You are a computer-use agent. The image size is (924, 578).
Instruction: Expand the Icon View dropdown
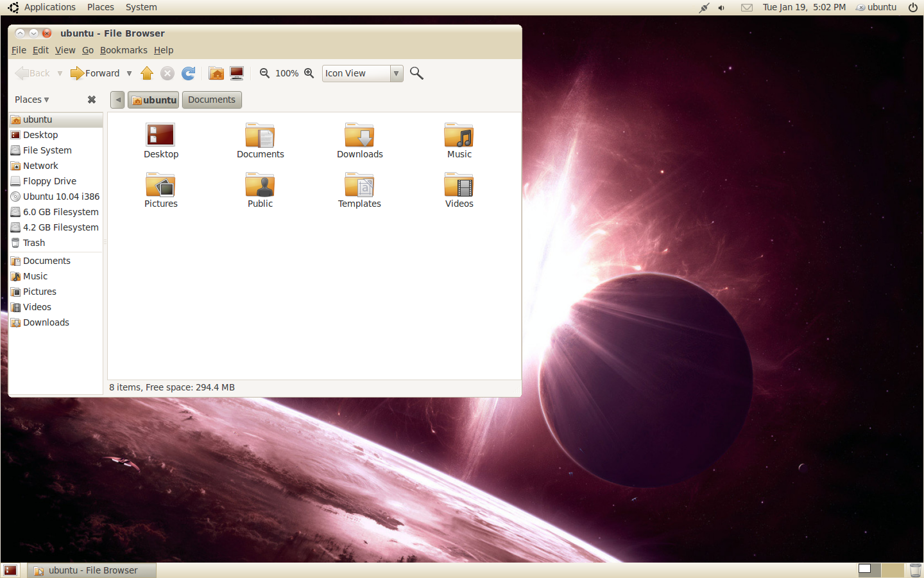pos(396,73)
